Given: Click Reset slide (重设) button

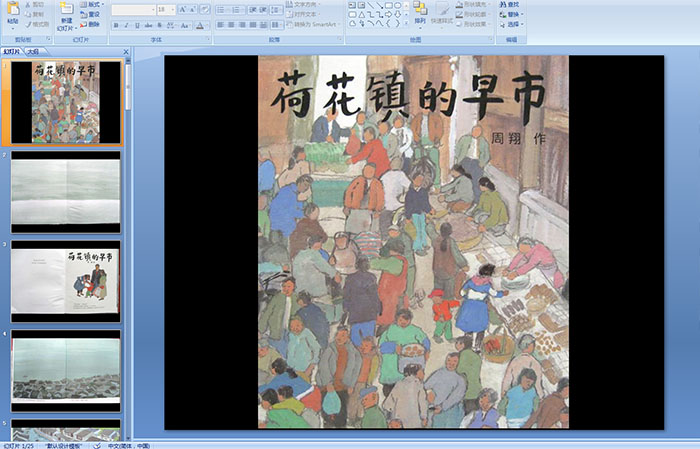Looking at the screenshot, I should (90, 14).
